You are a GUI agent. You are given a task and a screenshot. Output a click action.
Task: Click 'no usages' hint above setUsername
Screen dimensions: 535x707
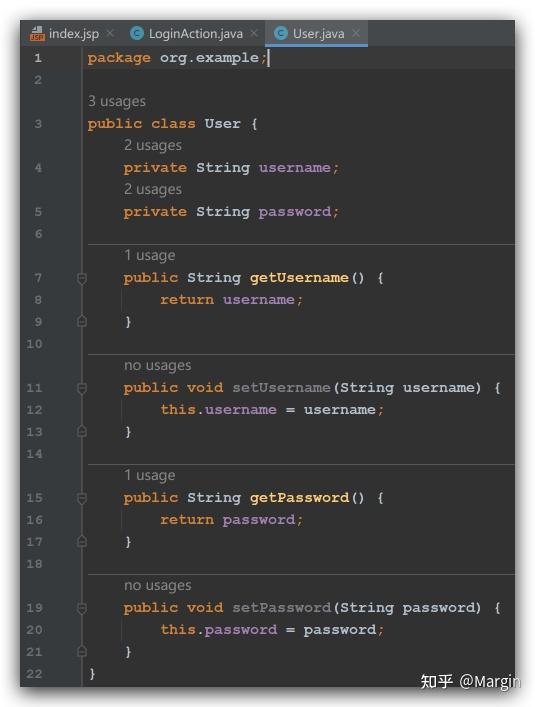(x=157, y=365)
